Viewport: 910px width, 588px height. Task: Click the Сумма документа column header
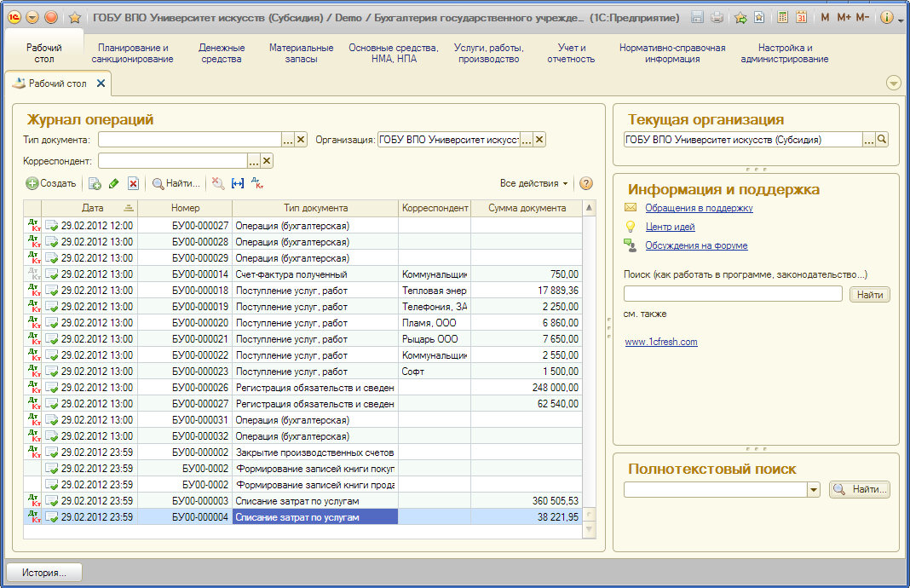tap(527, 208)
